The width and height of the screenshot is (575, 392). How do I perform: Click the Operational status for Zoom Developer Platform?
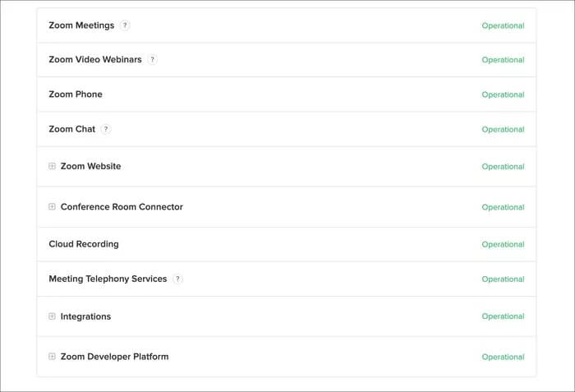pyautogui.click(x=503, y=357)
